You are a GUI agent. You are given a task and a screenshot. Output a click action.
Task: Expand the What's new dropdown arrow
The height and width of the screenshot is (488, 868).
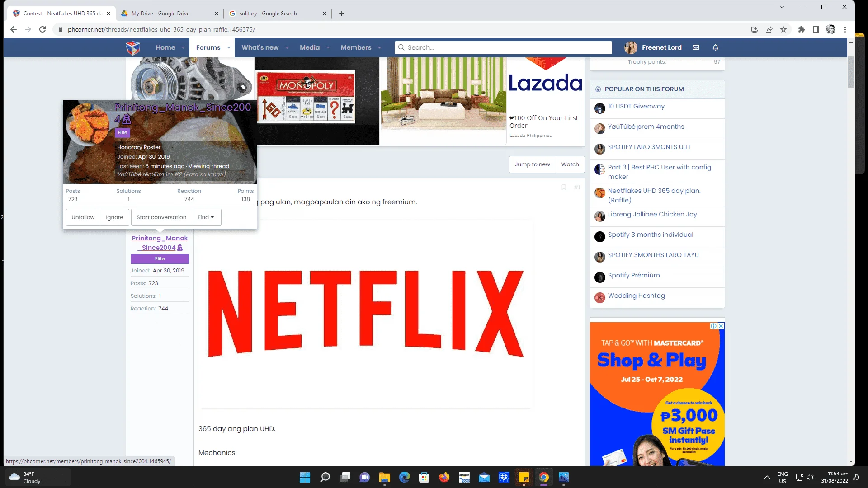click(x=287, y=47)
